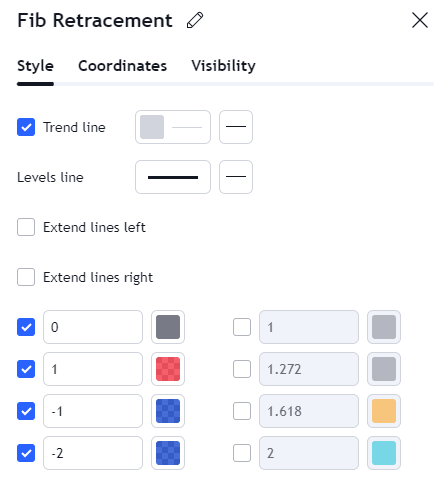The height and width of the screenshot is (478, 443).
Task: Select the Style tab
Action: 35,66
